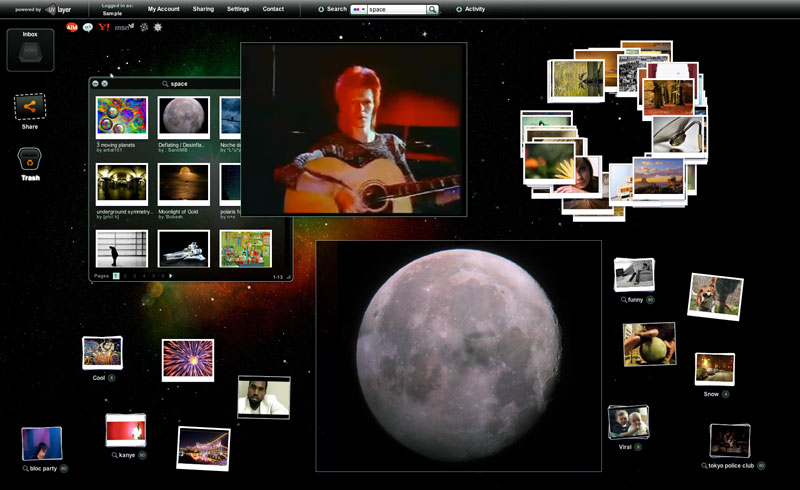Select page 2 in space panel
This screenshot has width=800, height=490.
[x=126, y=276]
